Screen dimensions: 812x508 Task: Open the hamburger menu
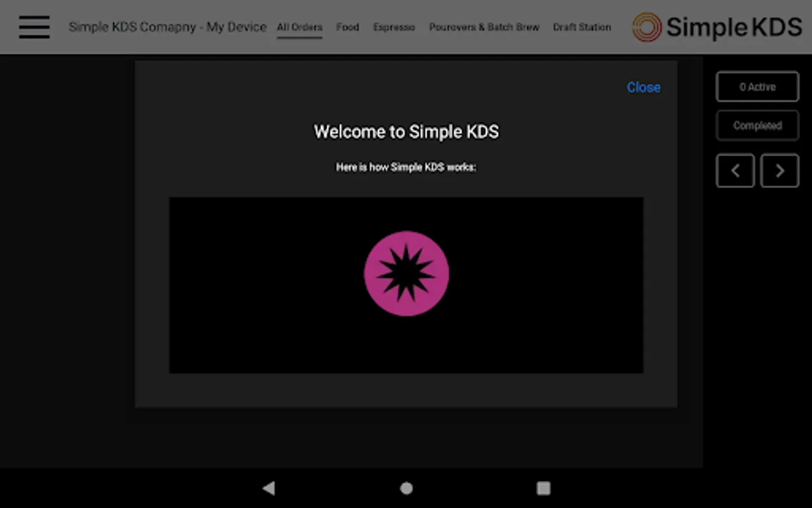[34, 27]
